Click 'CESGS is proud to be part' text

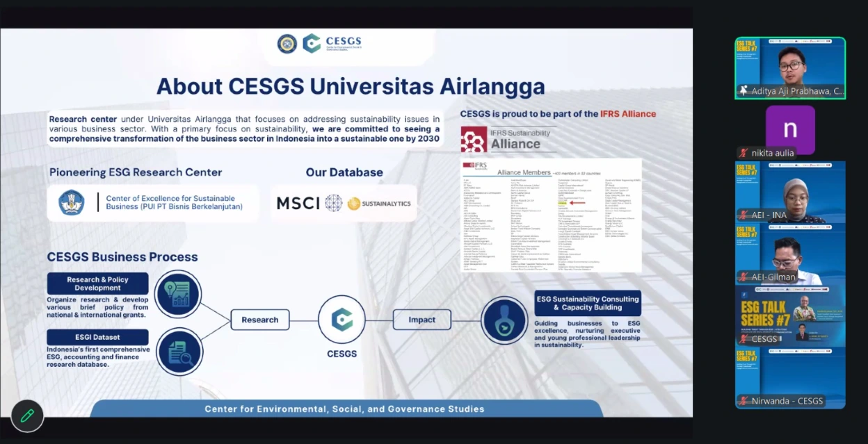558,114
